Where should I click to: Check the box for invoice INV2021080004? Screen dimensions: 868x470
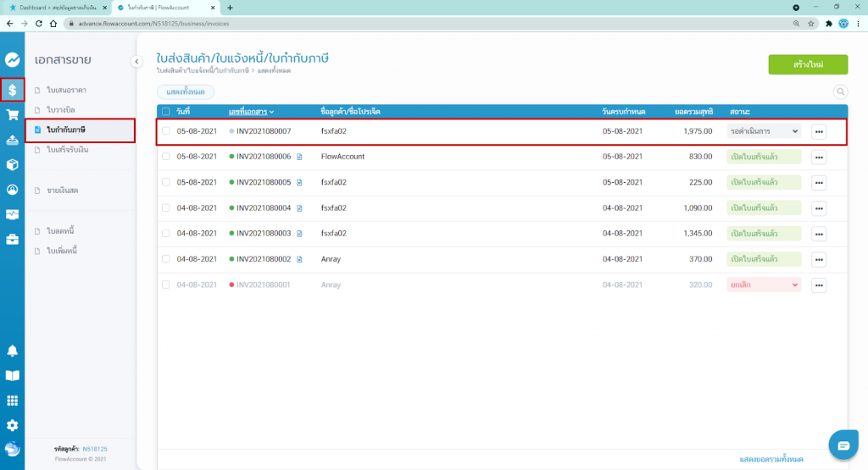166,207
